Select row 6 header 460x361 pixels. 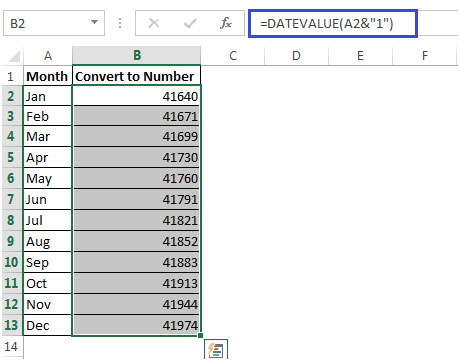click(11, 178)
